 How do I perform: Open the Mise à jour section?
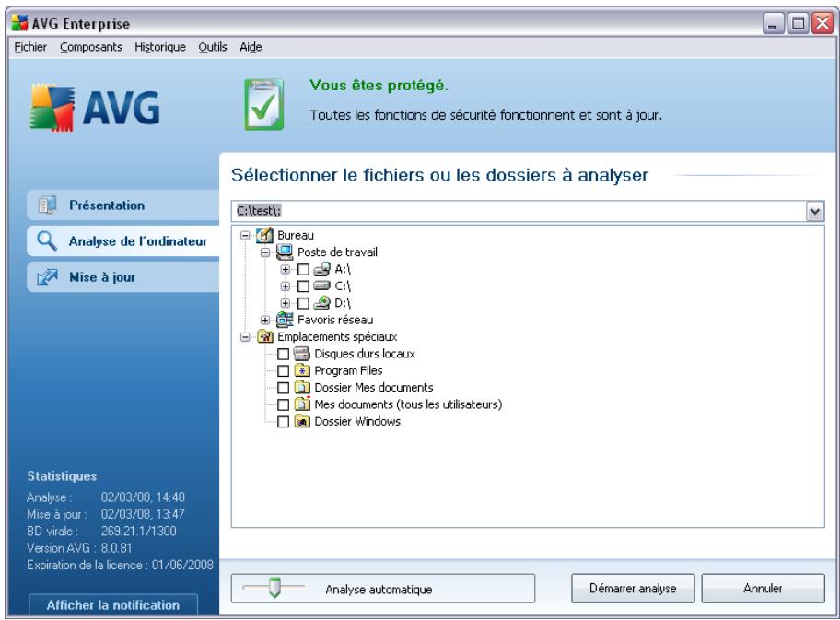click(123, 277)
